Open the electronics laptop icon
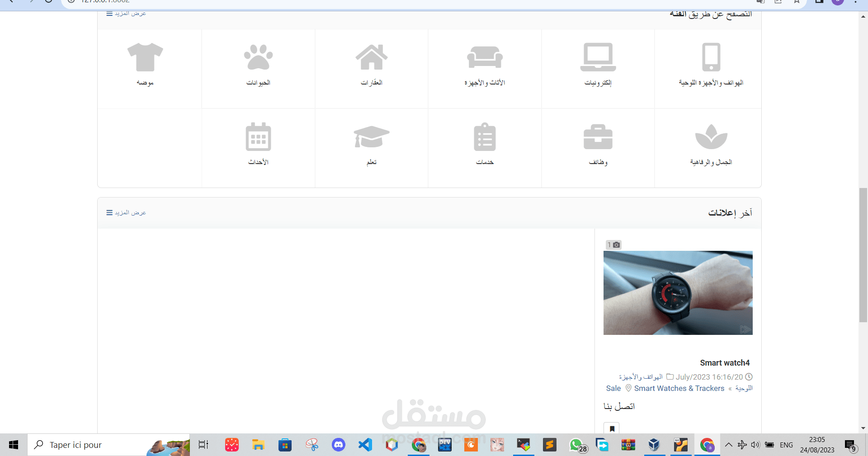Screen dimensions: 868x456 [598, 57]
